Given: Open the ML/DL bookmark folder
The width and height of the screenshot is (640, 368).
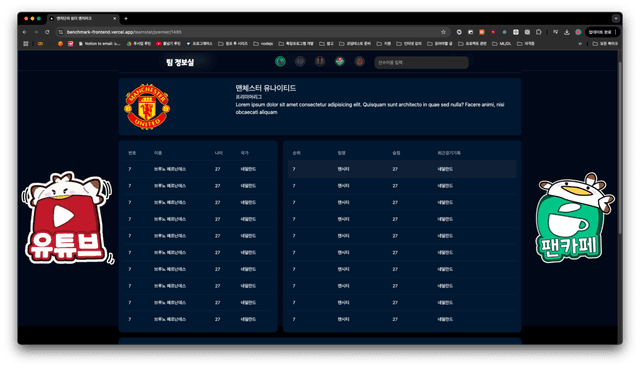Looking at the screenshot, I should pos(502,43).
